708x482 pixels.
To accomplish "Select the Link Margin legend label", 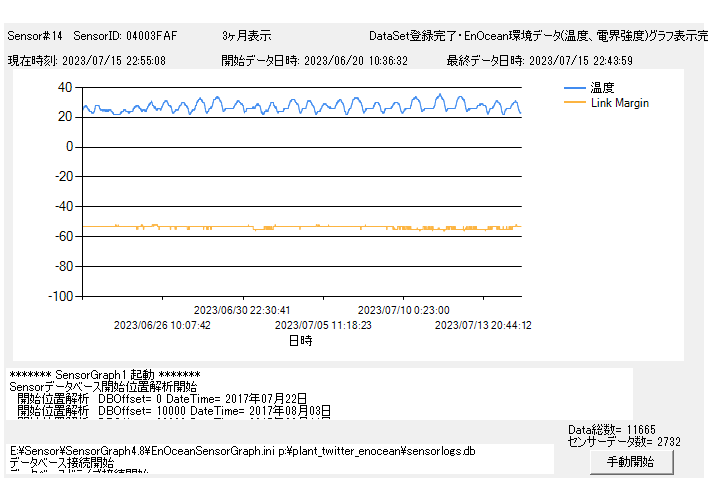I will [x=620, y=103].
